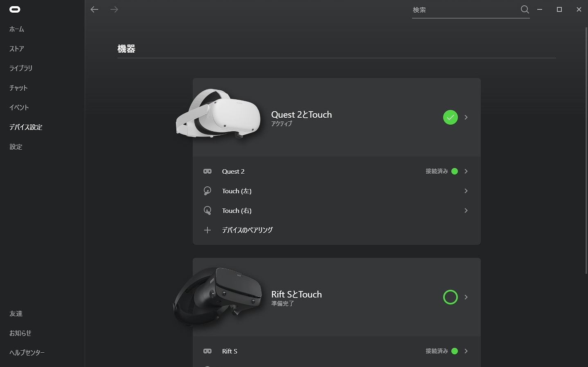The height and width of the screenshot is (367, 588).
Task: Open 友達 in the sidebar
Action: click(16, 313)
